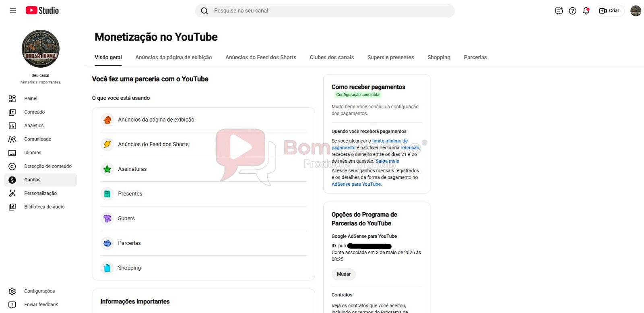Image resolution: width=644 pixels, height=313 pixels.
Task: Click the Personalização magic wand icon
Action: (12, 193)
